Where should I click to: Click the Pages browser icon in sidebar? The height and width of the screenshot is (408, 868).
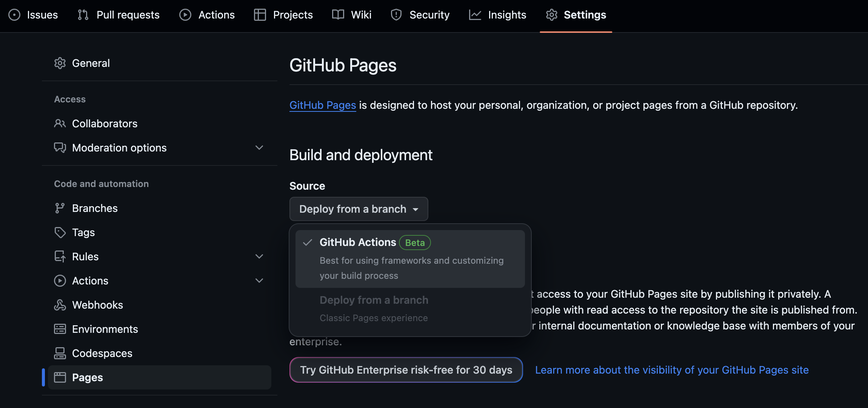(60, 377)
